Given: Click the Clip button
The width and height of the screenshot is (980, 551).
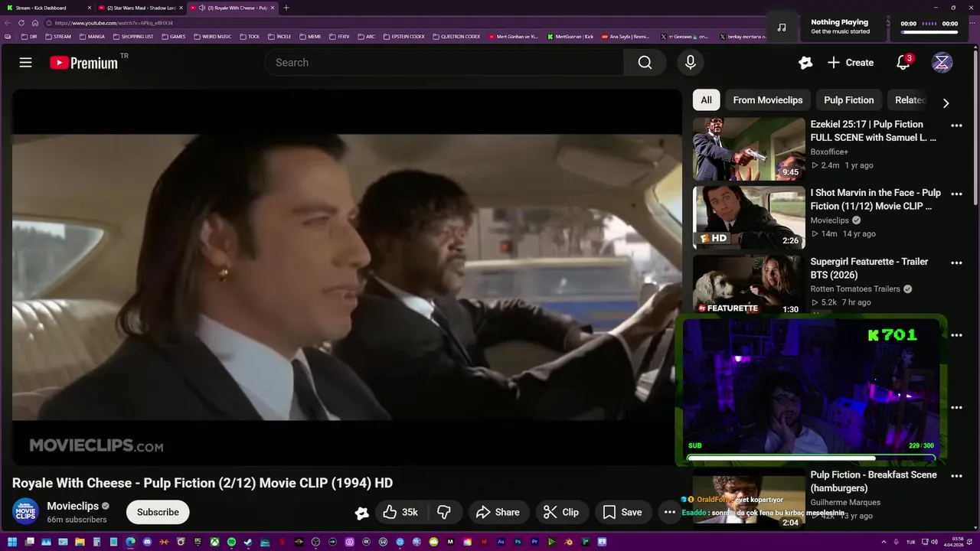Looking at the screenshot, I should (561, 512).
